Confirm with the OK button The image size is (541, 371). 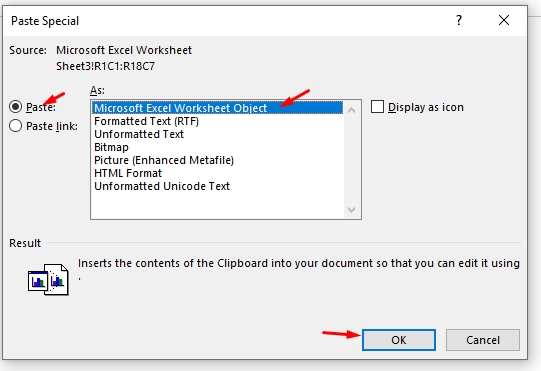(399, 340)
